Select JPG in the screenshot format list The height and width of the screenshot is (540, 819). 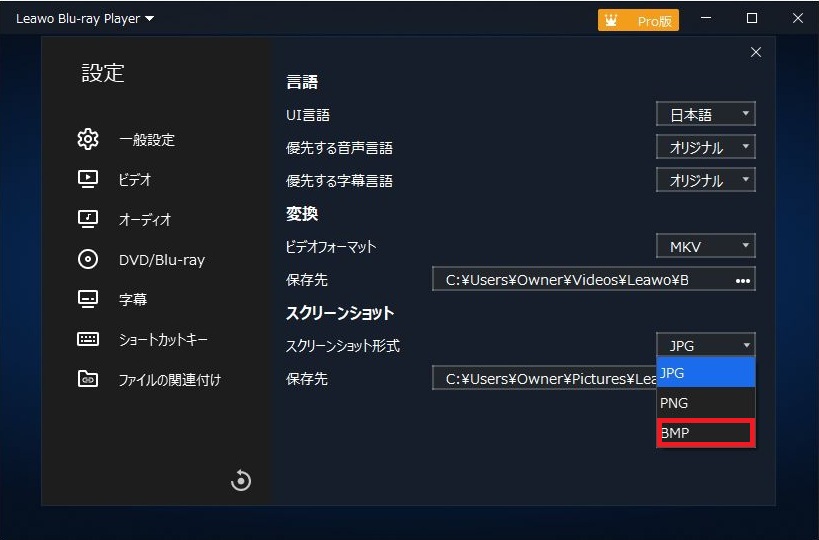point(705,373)
